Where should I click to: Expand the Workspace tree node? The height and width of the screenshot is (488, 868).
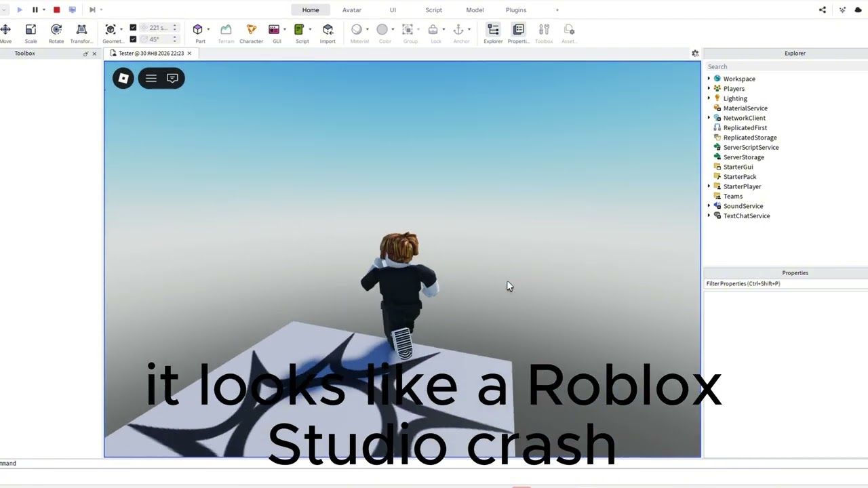coord(709,79)
